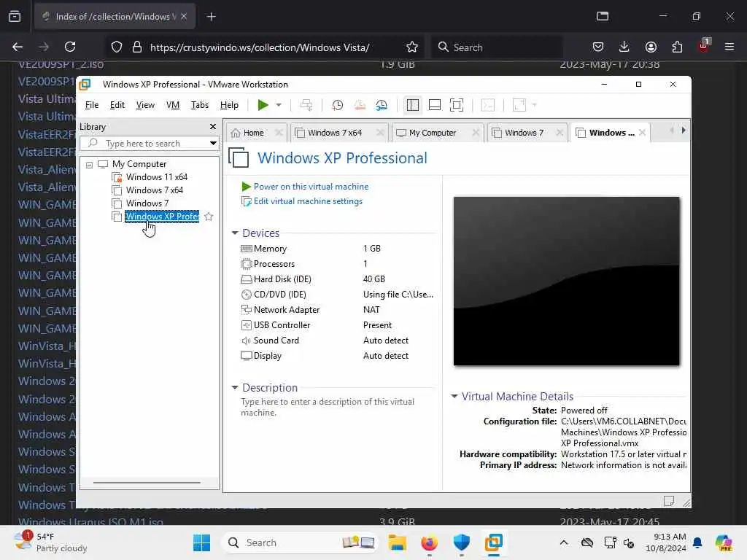Switch to the Home tab
Viewport: 747px width, 560px height.
[253, 133]
